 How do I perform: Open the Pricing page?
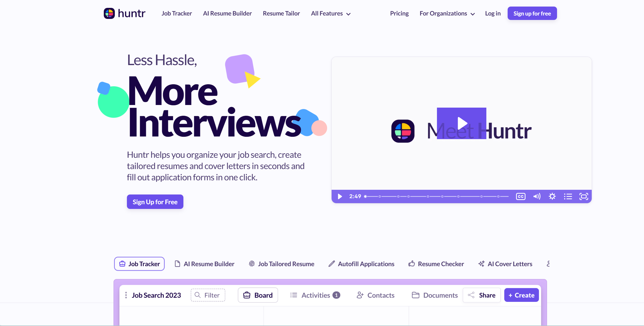pos(399,13)
